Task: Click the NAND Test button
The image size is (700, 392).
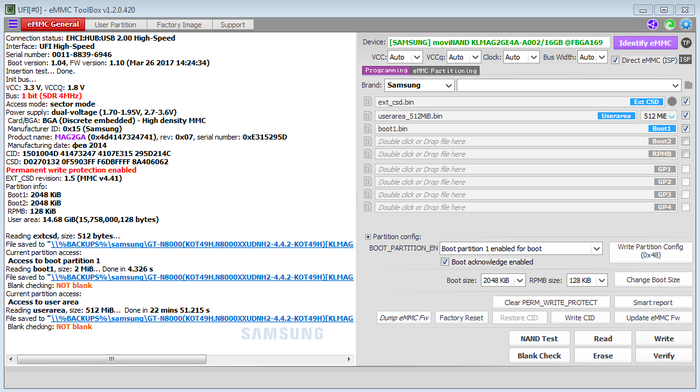Action: [x=539, y=339]
